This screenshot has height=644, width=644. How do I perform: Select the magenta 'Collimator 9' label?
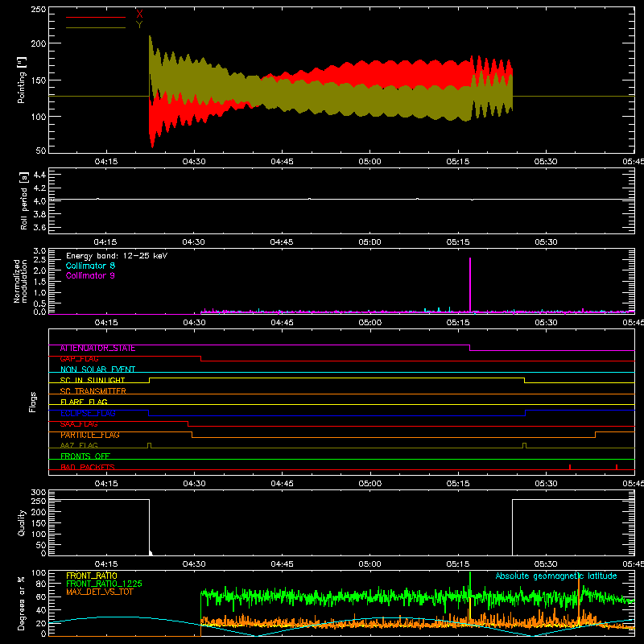[90, 275]
